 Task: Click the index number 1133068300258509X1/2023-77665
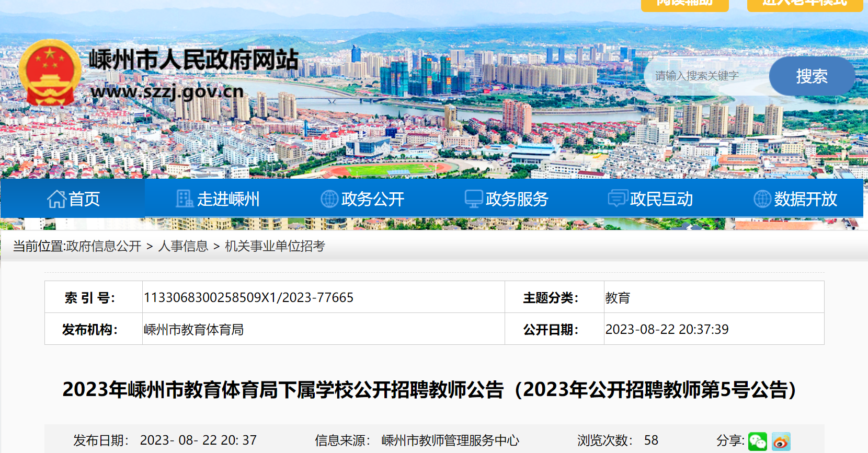tap(248, 297)
